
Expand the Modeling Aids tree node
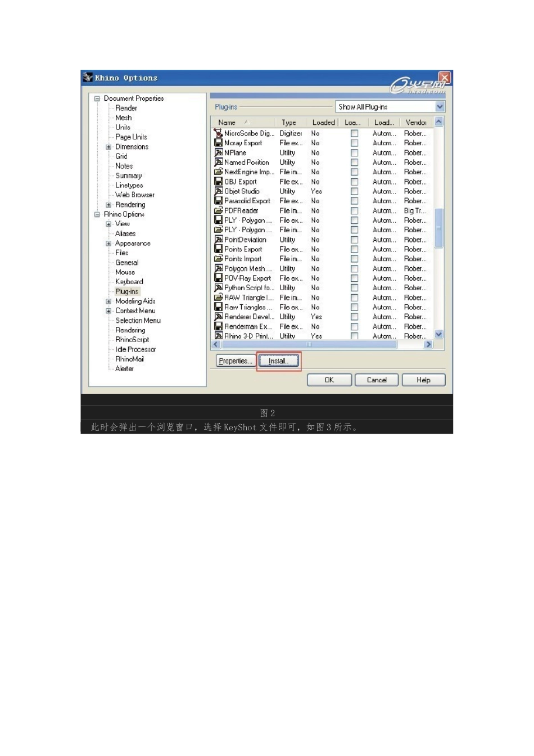point(108,301)
